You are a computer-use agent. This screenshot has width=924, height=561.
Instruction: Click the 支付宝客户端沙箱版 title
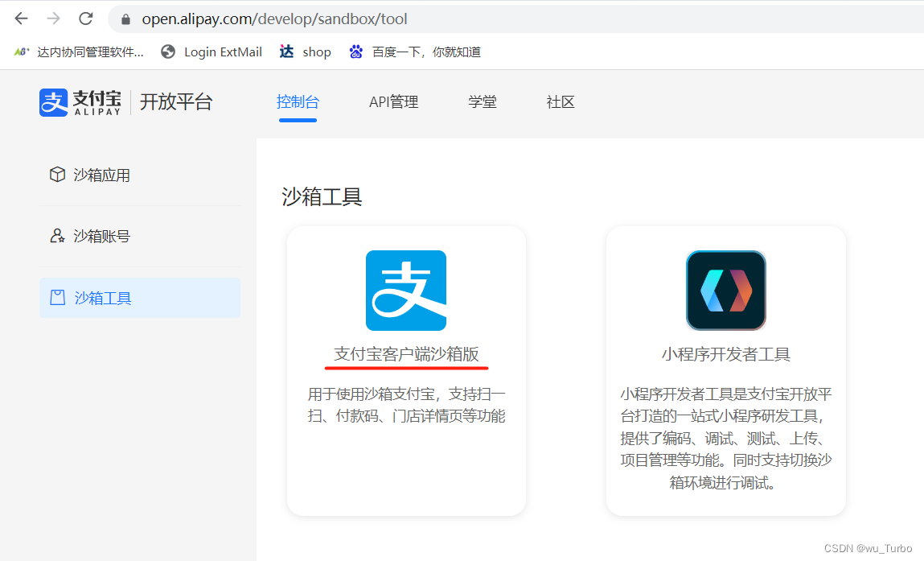(406, 354)
